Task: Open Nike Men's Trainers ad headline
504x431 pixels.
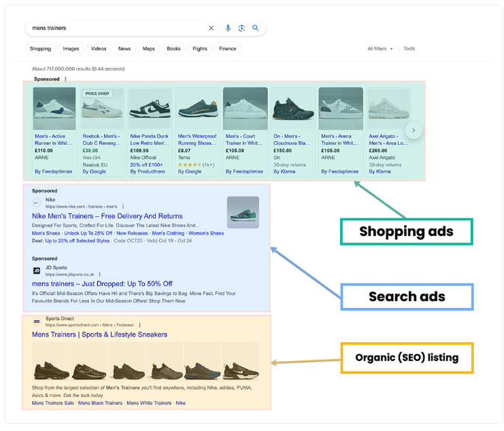Action: (107, 216)
